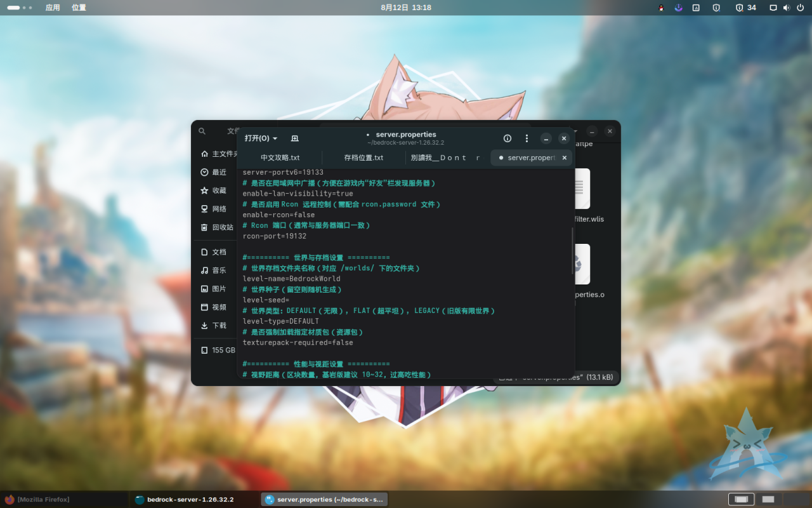Click the 世界与存档设置 section header comment
The height and width of the screenshot is (508, 812).
[317, 258]
